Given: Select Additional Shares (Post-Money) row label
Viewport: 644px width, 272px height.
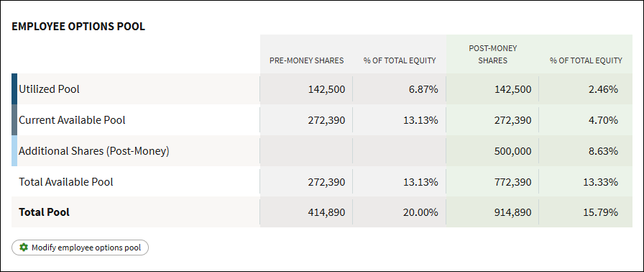Looking at the screenshot, I should (94, 151).
